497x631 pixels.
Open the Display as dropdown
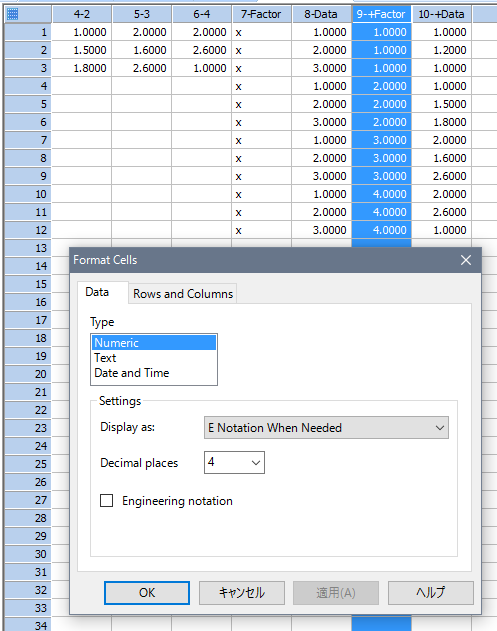[326, 427]
